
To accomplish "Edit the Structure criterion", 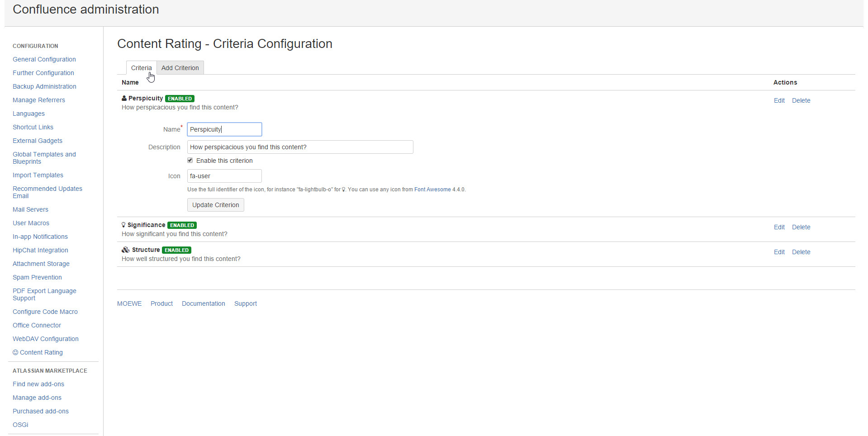I will point(779,252).
